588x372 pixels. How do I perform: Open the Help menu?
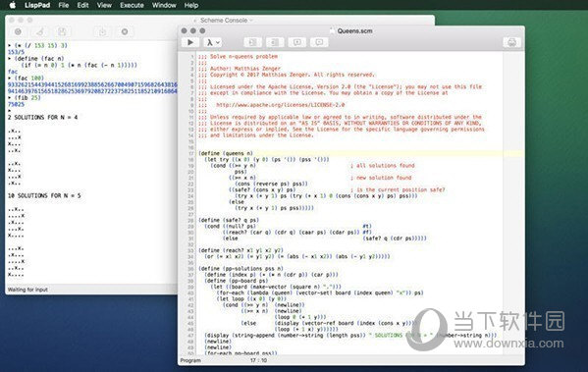[191, 5]
